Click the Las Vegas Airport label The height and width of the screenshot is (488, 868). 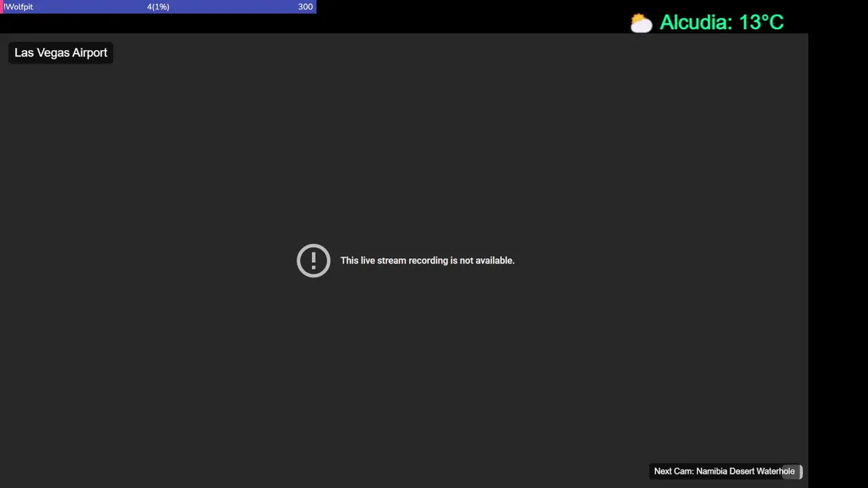(x=61, y=53)
